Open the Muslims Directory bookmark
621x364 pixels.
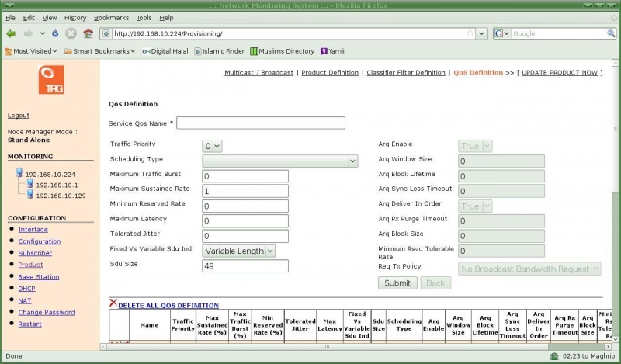click(282, 51)
